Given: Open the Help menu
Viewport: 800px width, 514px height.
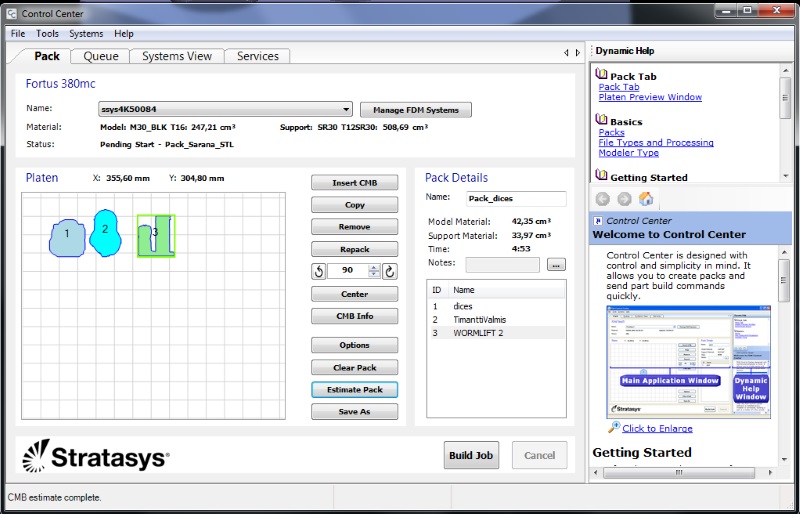Looking at the screenshot, I should (x=123, y=34).
